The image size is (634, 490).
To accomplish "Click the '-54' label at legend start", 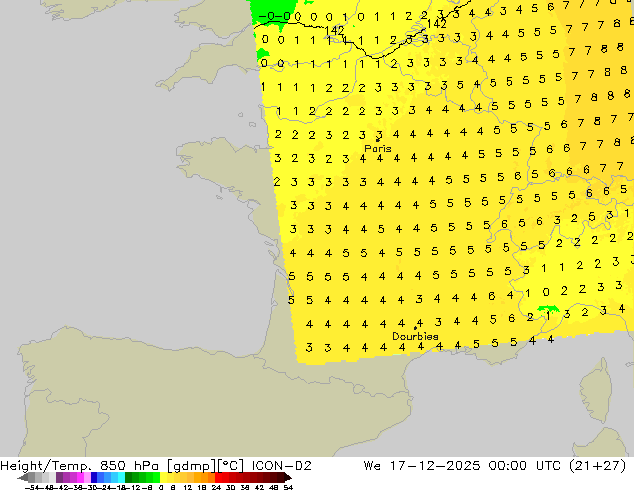I will tap(33, 487).
